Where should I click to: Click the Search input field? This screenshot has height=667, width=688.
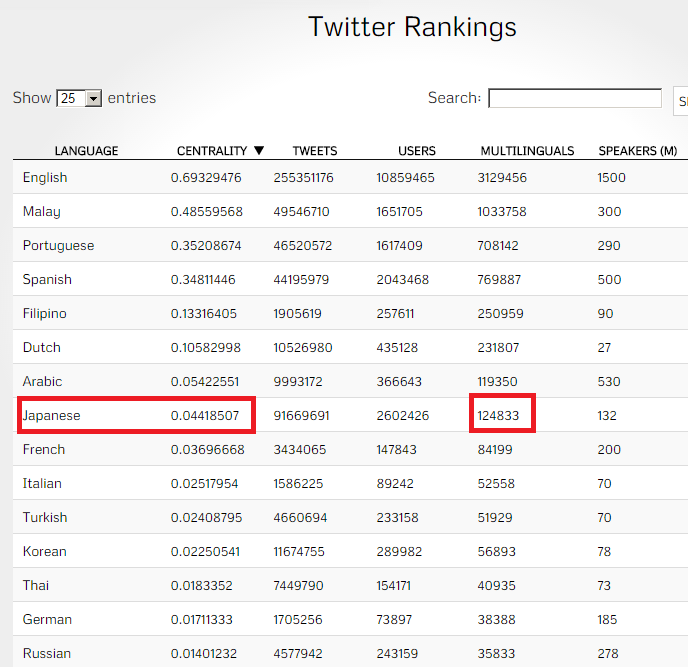tap(575, 98)
